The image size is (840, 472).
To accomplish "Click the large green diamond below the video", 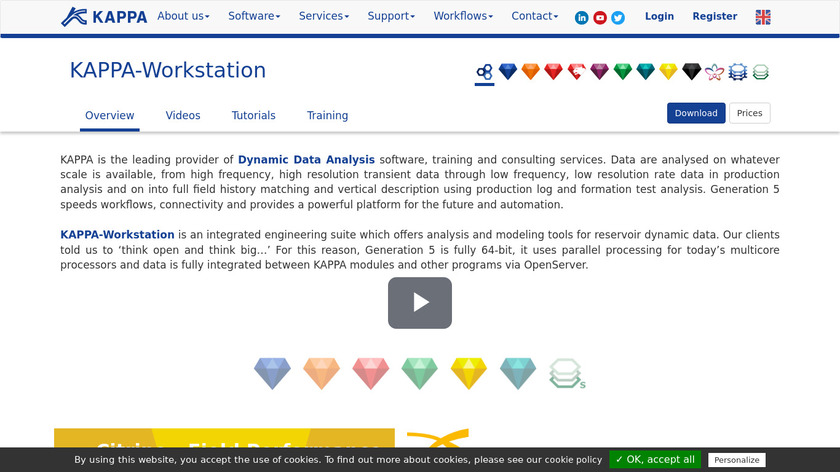I will (419, 373).
